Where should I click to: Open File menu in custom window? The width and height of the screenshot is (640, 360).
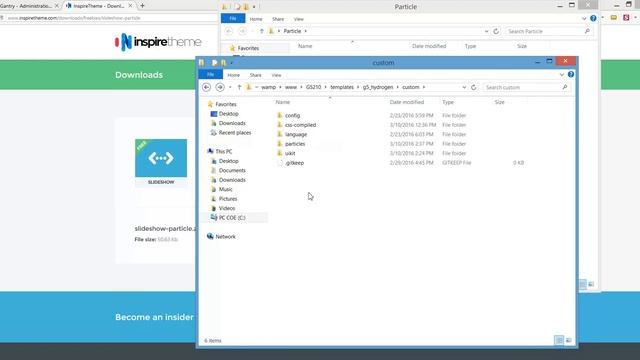pyautogui.click(x=211, y=74)
